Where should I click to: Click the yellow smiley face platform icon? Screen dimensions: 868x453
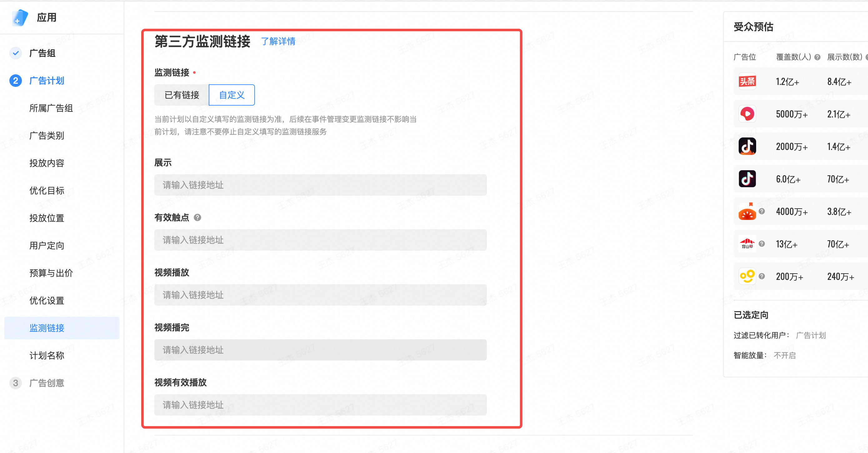tap(747, 276)
